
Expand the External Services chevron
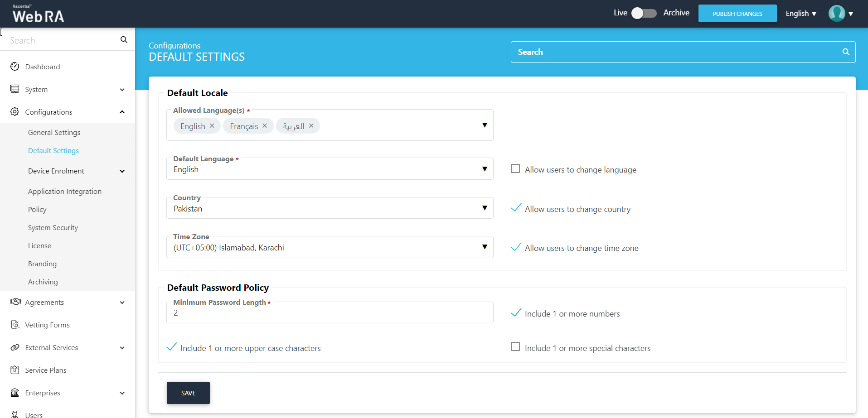(x=122, y=348)
